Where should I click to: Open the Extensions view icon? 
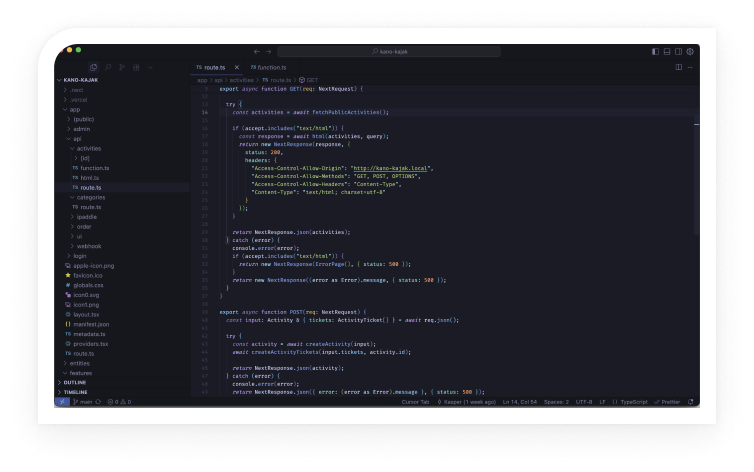136,67
